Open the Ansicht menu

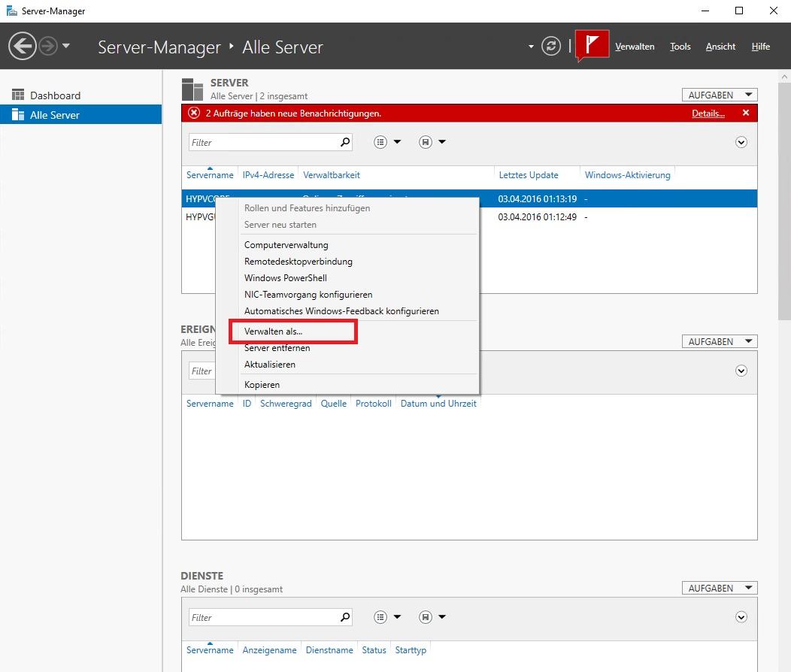(720, 47)
